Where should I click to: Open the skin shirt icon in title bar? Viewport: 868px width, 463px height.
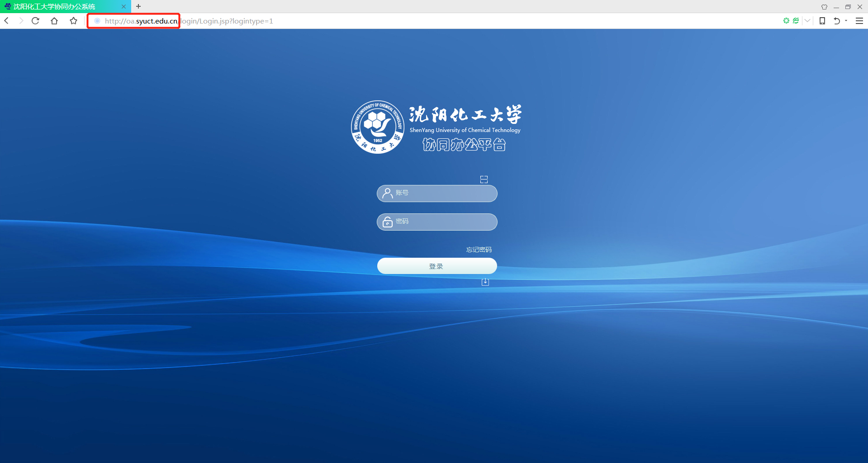824,7
